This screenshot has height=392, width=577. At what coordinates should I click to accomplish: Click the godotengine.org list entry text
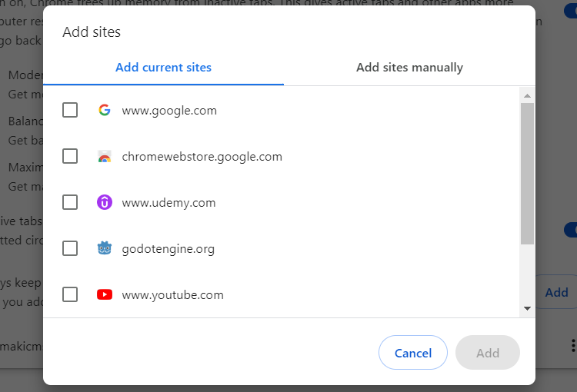[x=168, y=249]
